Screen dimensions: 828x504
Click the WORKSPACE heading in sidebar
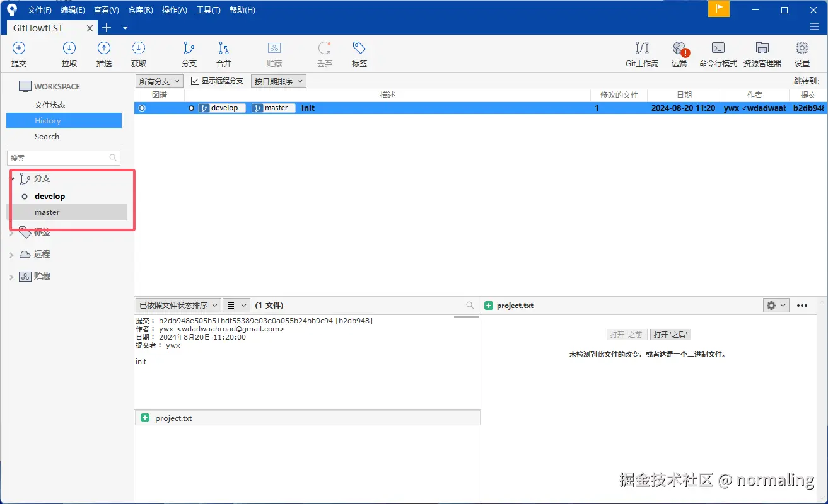[57, 86]
